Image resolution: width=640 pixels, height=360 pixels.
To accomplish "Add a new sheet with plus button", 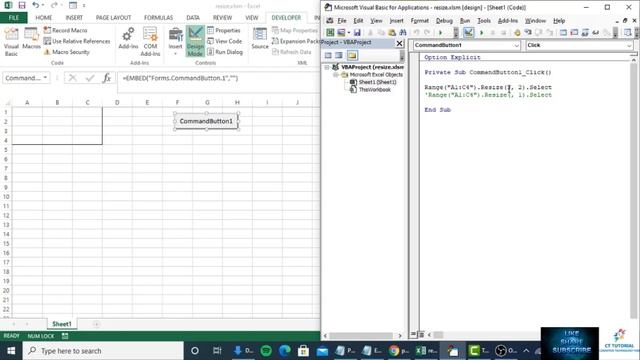I will [x=96, y=324].
